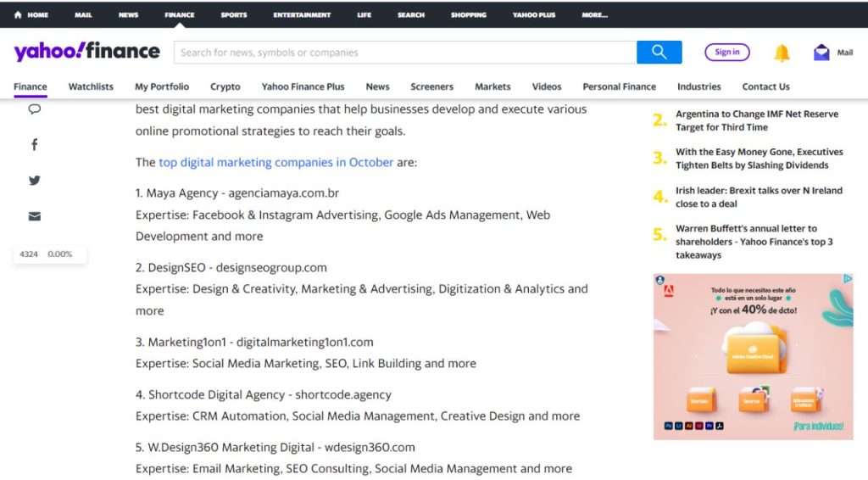Open the Watchlists tab

click(91, 87)
